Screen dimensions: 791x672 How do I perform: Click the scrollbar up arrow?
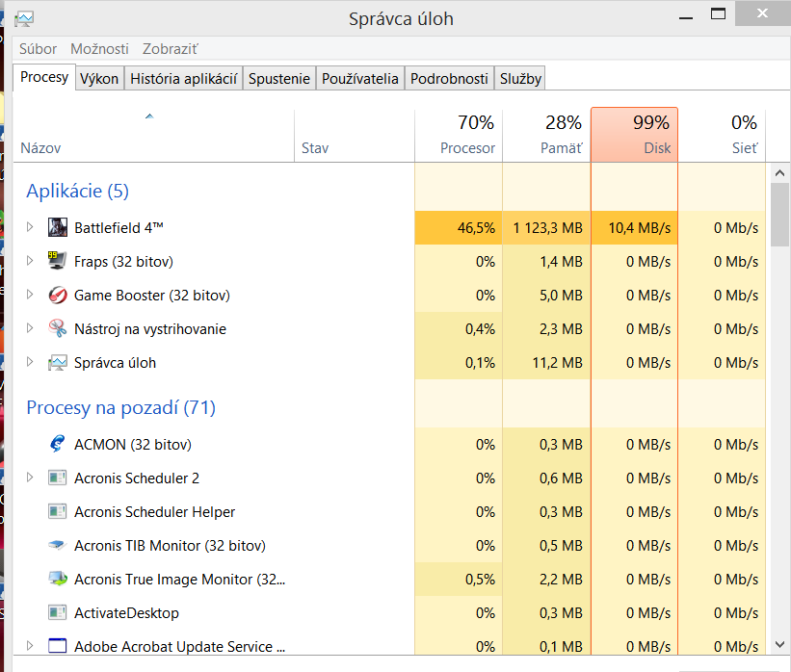[x=779, y=173]
